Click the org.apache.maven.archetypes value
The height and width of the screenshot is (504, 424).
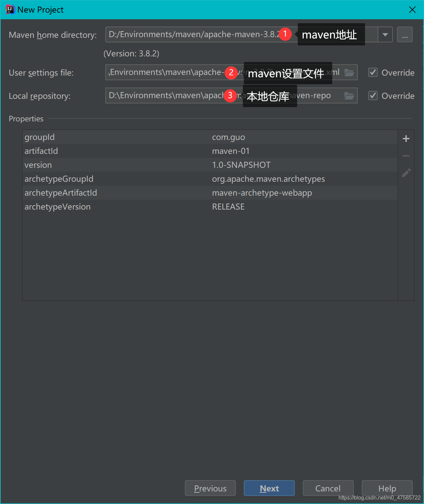pyautogui.click(x=268, y=179)
